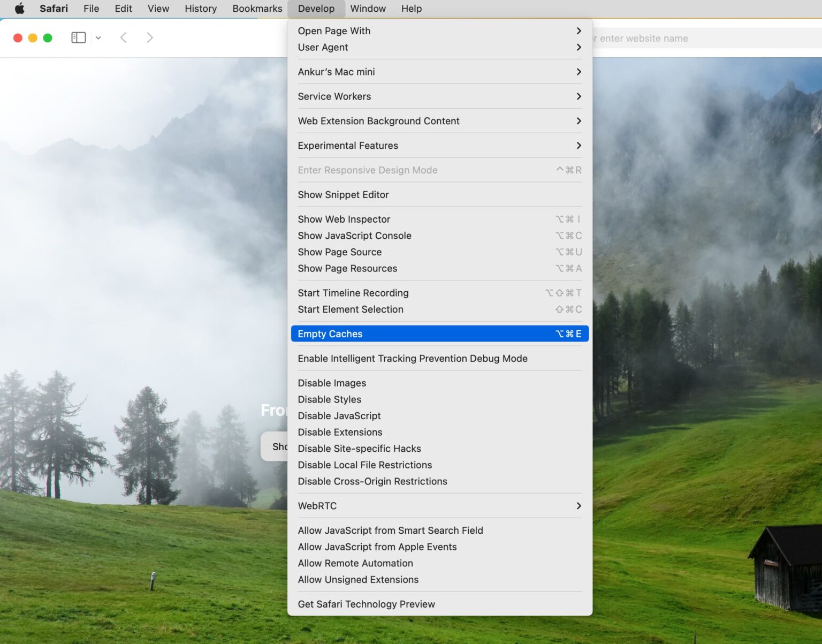Open the Apple menu
Viewport: 822px width, 644px height.
pyautogui.click(x=19, y=9)
